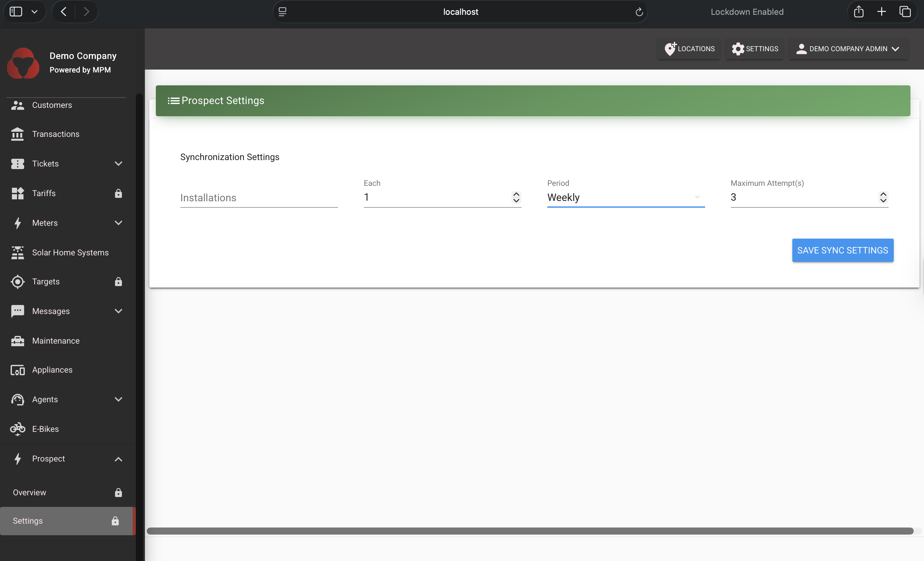This screenshot has height=561, width=924.
Task: Open the Appliances section
Action: click(52, 369)
